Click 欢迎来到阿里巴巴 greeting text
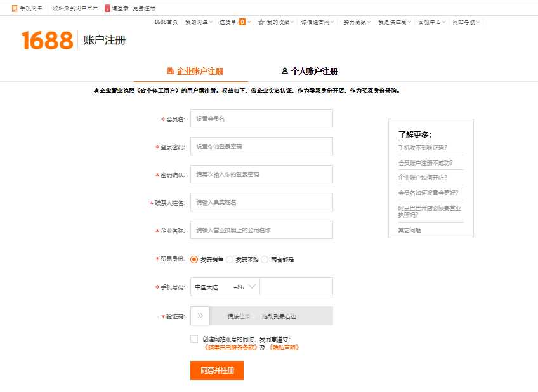Screen dimensions: 538x392 (x=75, y=8)
